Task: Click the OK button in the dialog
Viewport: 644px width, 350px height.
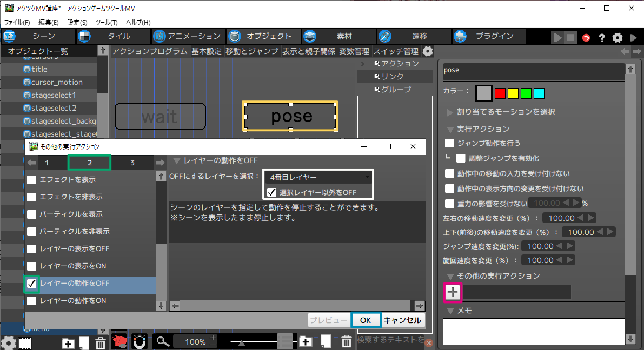Action: (x=366, y=320)
